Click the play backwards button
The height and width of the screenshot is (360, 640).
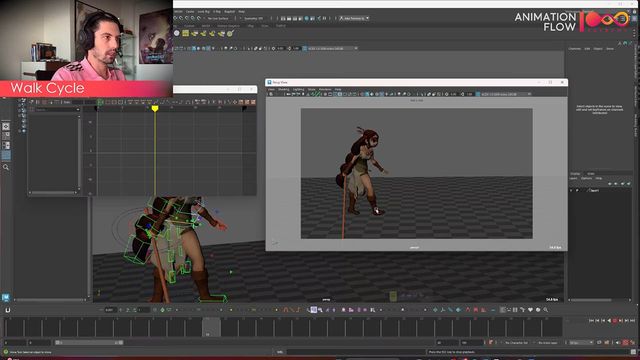609,321
